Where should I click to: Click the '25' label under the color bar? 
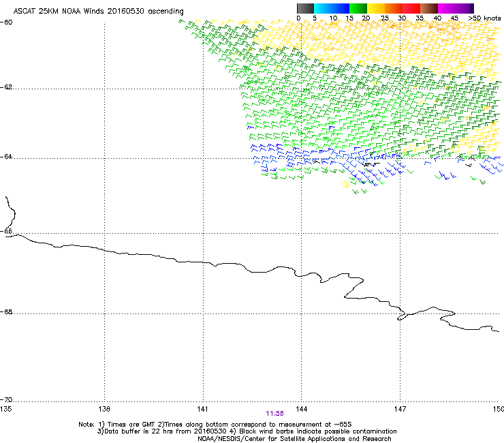pyautogui.click(x=385, y=18)
